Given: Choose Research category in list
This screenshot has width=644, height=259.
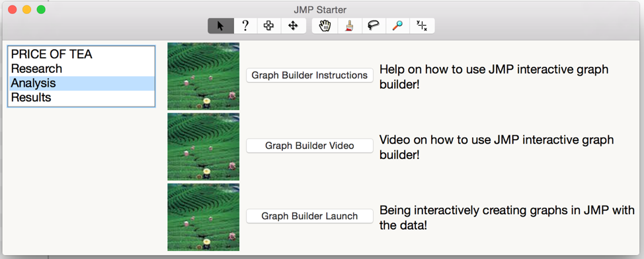Looking at the screenshot, I should (x=81, y=68).
